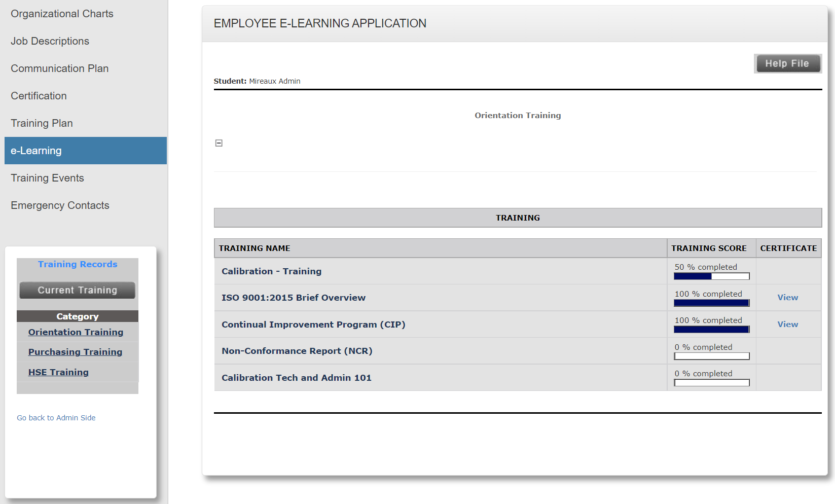The height and width of the screenshot is (504, 835).
Task: Open the Continual Improvement Program (CIP) course
Action: 313,324
